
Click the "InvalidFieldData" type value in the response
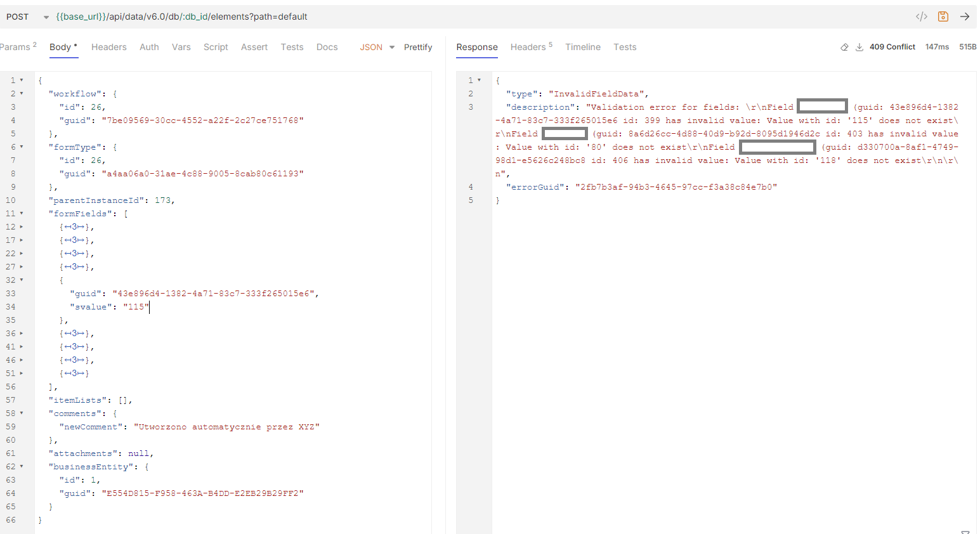596,93
